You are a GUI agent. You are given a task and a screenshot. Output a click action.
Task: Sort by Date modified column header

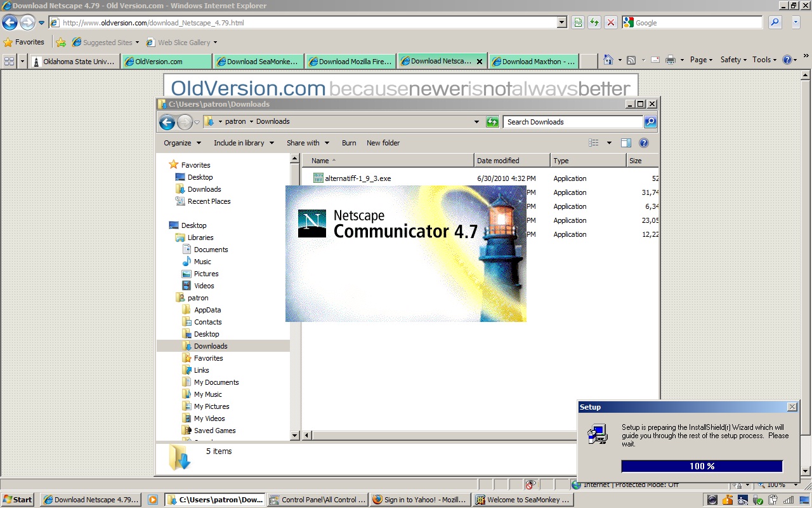[512, 161]
